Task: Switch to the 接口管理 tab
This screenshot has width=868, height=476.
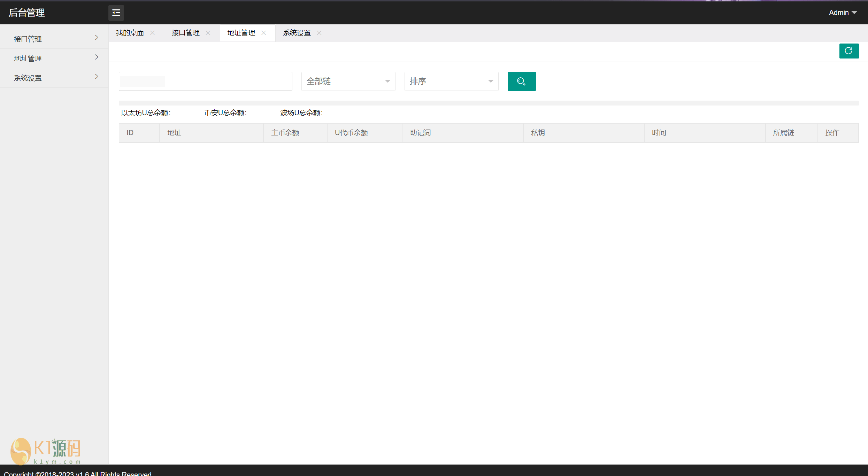Action: [185, 33]
